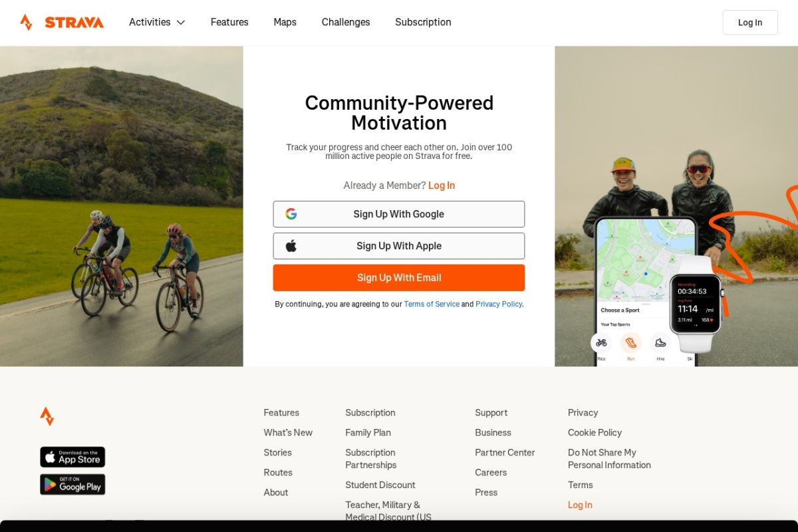
Task: Open the Cookie Policy footer link
Action: (x=595, y=433)
